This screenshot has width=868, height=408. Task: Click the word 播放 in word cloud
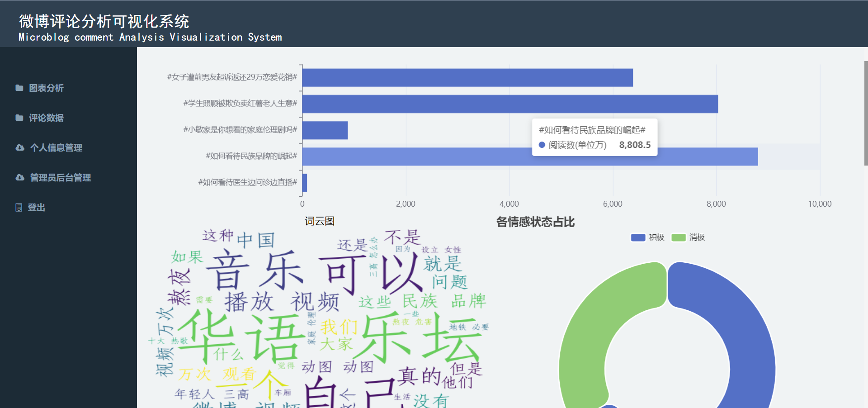249,302
